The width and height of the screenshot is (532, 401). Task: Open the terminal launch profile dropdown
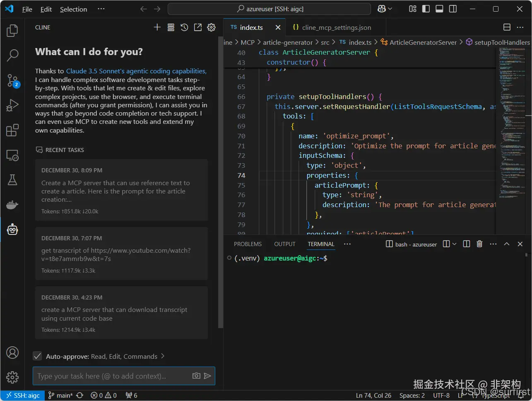pyautogui.click(x=454, y=244)
